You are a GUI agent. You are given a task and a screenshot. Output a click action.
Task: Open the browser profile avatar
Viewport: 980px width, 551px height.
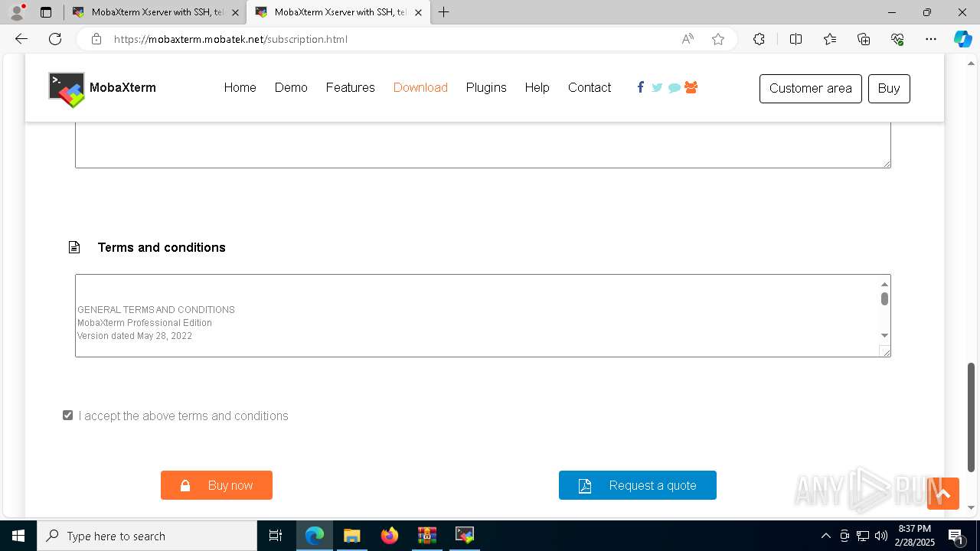(x=17, y=12)
